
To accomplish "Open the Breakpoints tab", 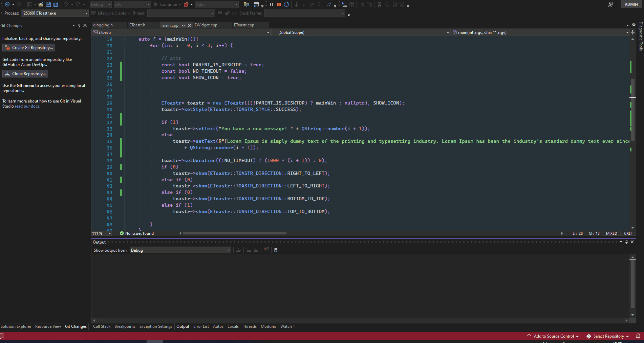I will (x=125, y=326).
